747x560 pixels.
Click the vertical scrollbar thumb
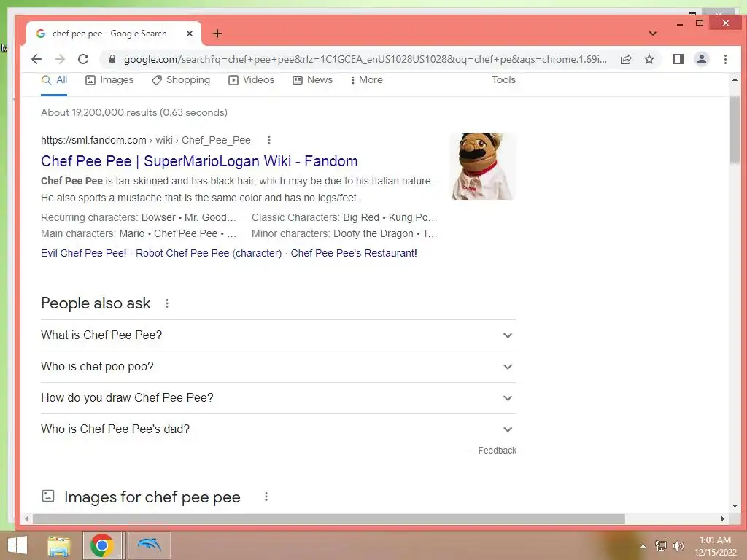point(735,129)
